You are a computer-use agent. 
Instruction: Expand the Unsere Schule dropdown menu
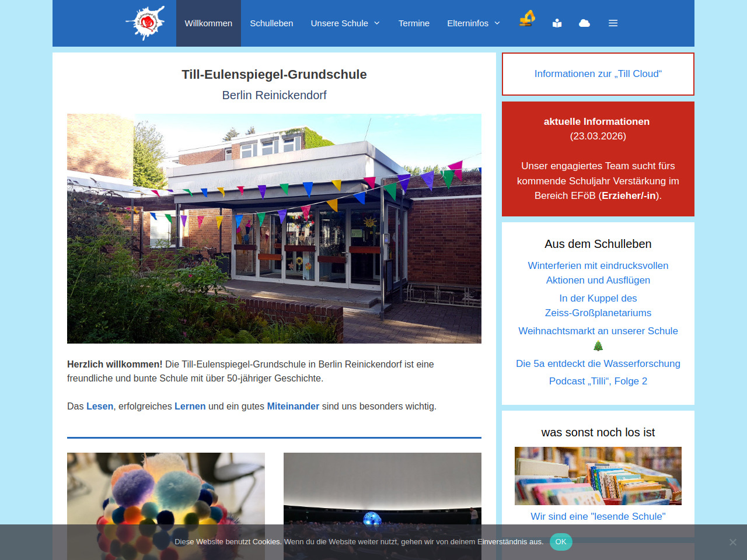(345, 23)
